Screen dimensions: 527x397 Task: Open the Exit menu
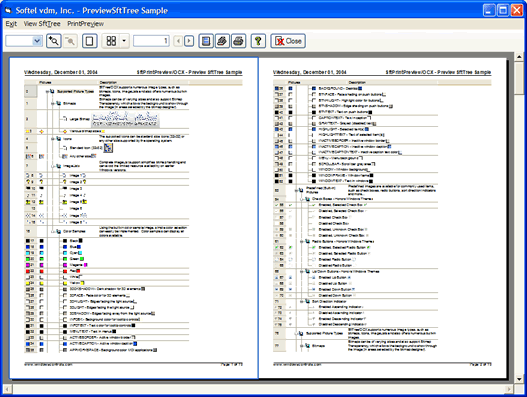11,24
